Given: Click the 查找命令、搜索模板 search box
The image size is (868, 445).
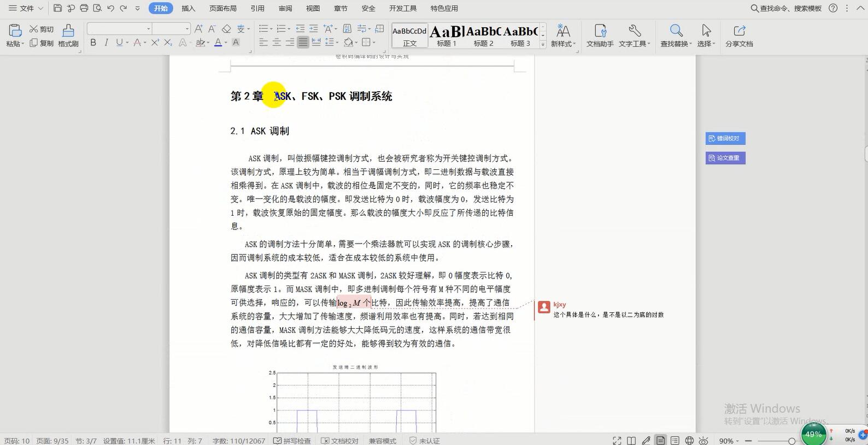Looking at the screenshot, I should [x=786, y=8].
